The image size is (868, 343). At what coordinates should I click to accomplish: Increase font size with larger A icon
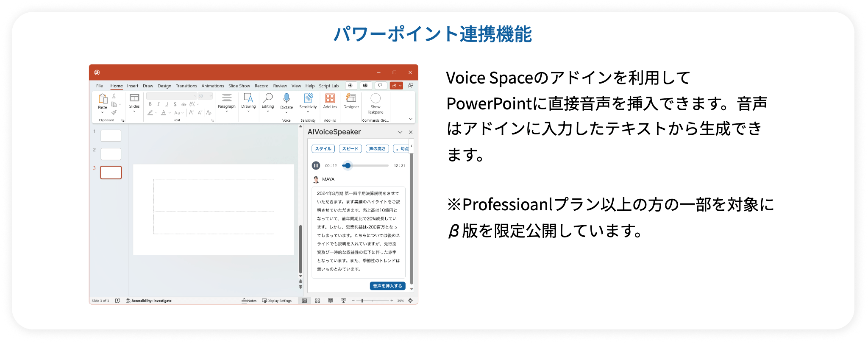[191, 112]
